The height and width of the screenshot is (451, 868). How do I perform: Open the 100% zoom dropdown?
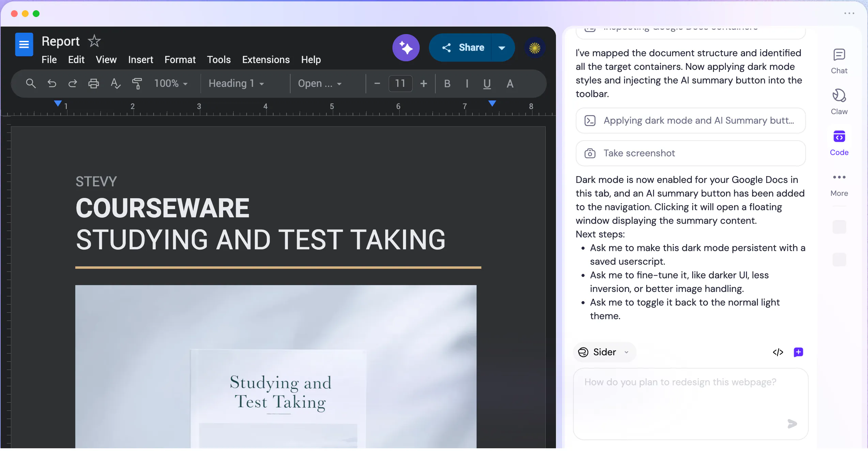coord(171,83)
